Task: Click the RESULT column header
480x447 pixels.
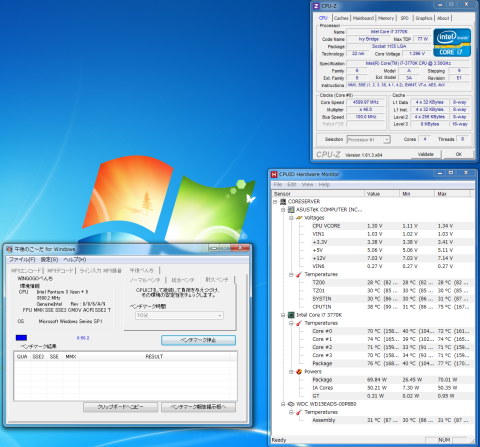Action: (154, 357)
